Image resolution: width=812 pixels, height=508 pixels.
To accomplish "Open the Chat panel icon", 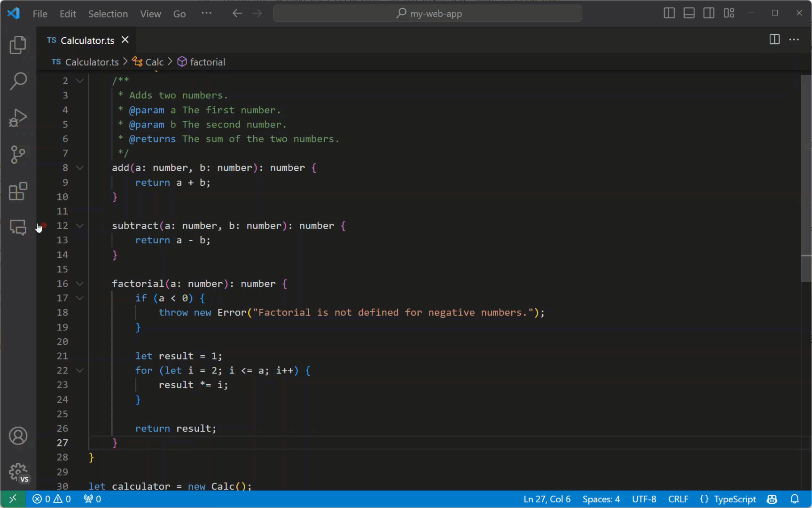I will [18, 228].
